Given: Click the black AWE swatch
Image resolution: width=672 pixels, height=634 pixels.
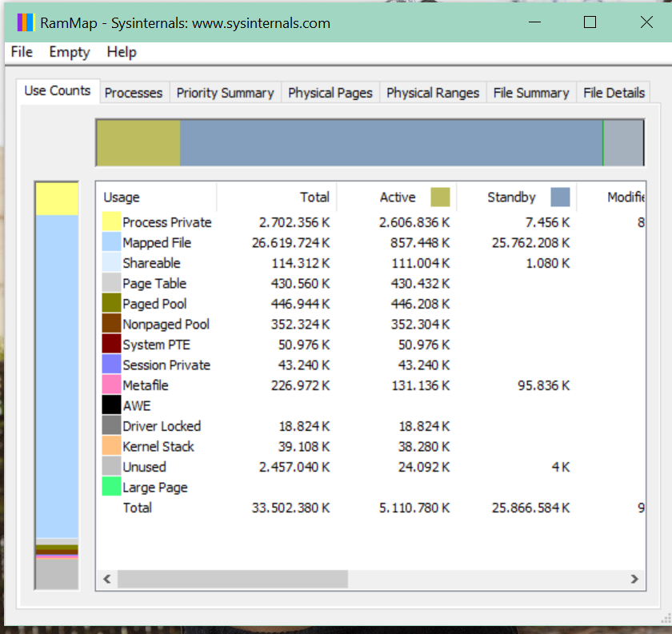Looking at the screenshot, I should [111, 405].
